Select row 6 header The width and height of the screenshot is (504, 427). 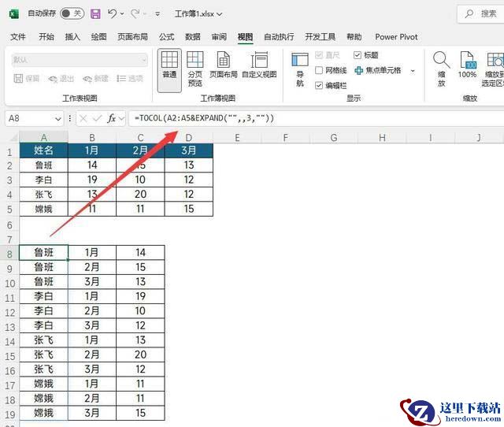(9, 225)
